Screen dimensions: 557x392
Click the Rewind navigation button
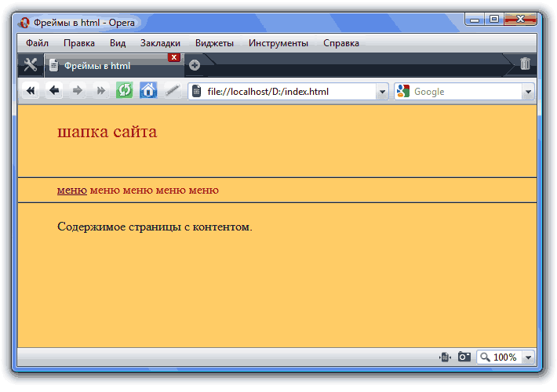point(31,91)
